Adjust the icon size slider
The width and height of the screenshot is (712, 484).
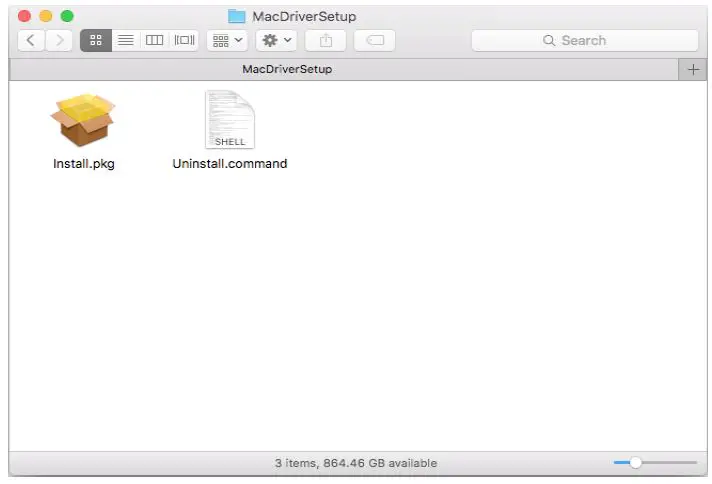[x=655, y=463]
